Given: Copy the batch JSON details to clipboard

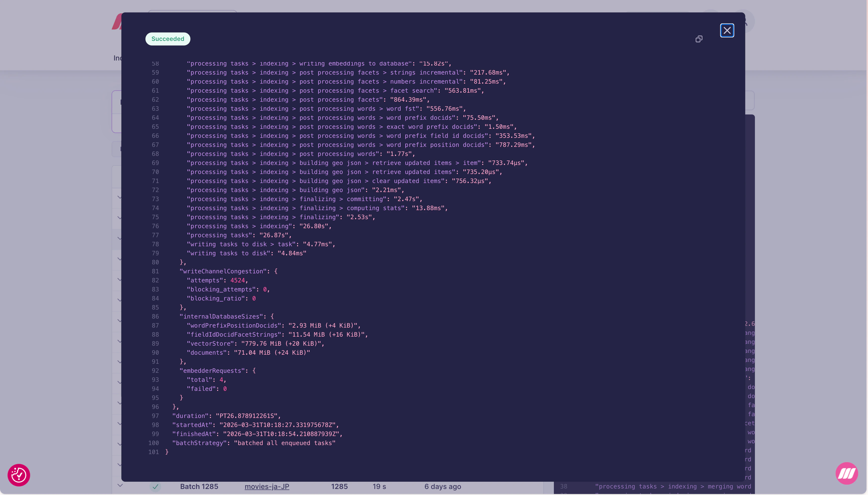Looking at the screenshot, I should coord(699,39).
